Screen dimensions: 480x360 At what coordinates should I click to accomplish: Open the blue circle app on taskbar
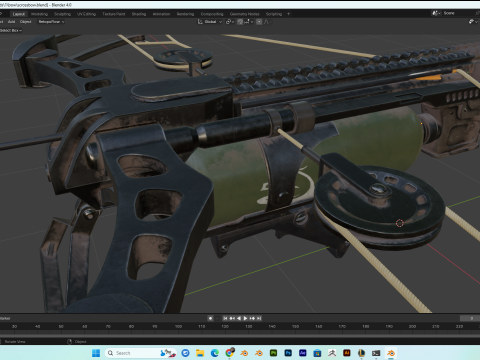185,353
